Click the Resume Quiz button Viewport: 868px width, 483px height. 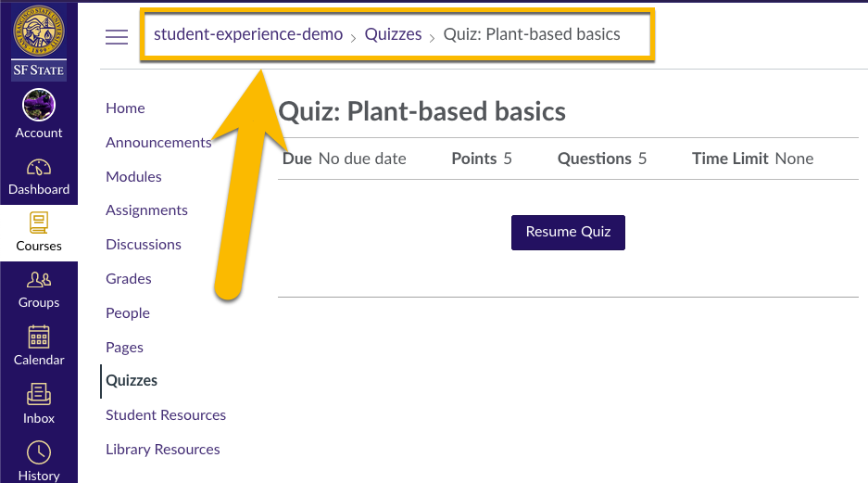coord(568,233)
